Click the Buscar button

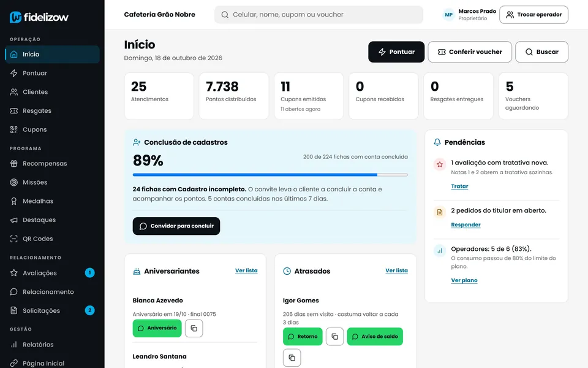pos(541,52)
